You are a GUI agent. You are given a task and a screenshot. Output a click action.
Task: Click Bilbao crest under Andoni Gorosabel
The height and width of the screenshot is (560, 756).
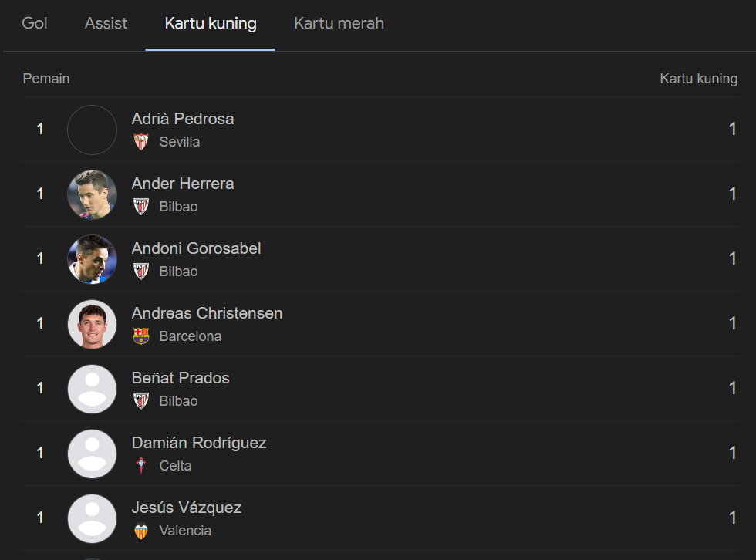(140, 272)
